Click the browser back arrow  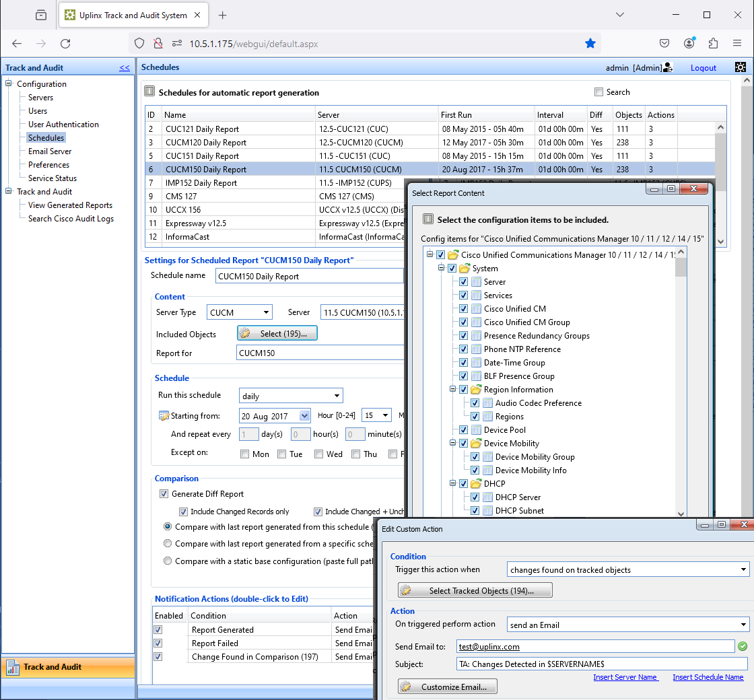pos(17,44)
